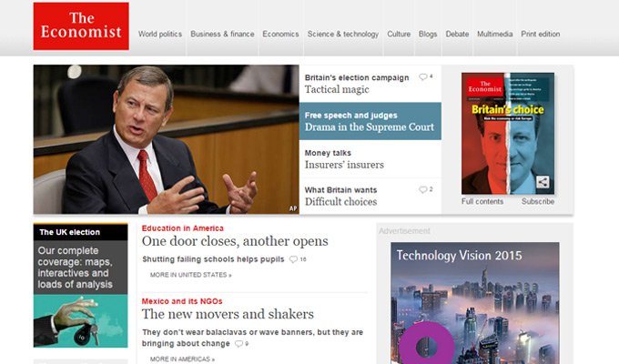Viewport: 619px width, 364px height.
Task: Open One door closes, another opens article
Action: [x=235, y=241]
